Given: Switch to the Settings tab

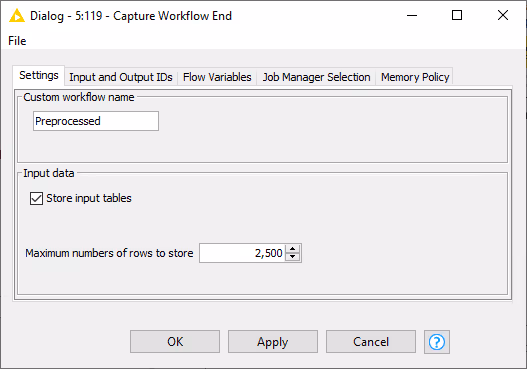Looking at the screenshot, I should (39, 75).
